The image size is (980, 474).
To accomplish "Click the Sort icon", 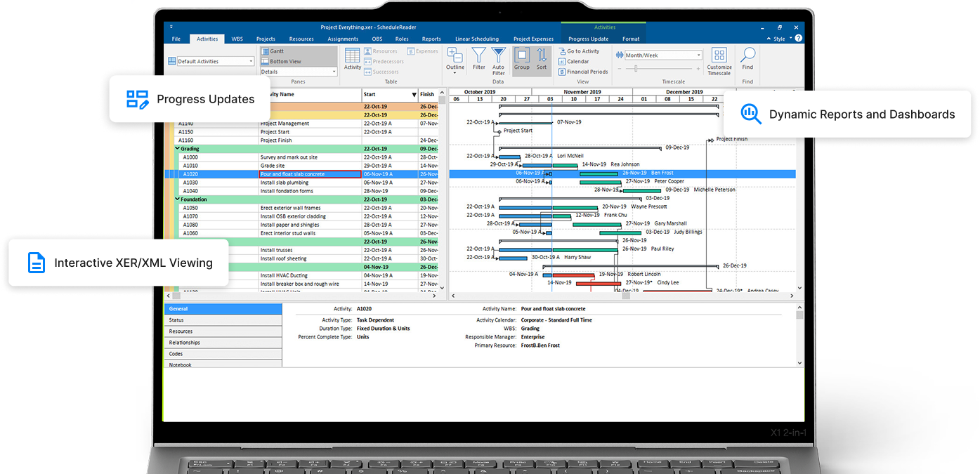I will [x=542, y=59].
